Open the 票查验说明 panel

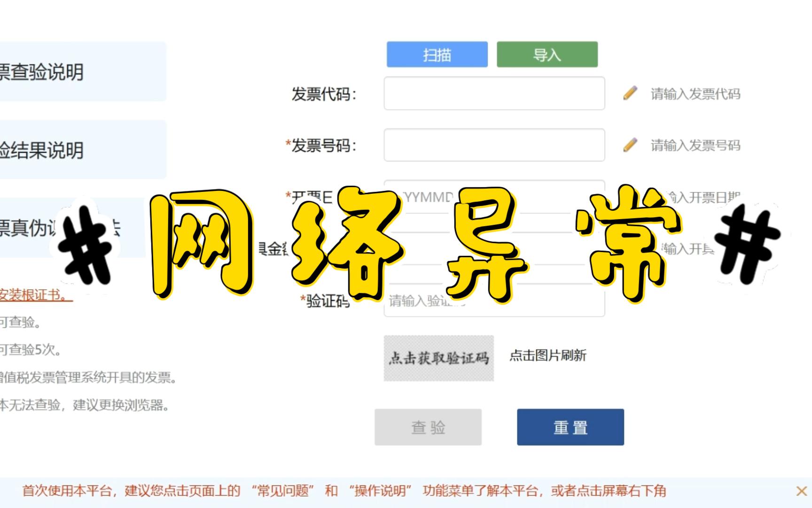83,71
